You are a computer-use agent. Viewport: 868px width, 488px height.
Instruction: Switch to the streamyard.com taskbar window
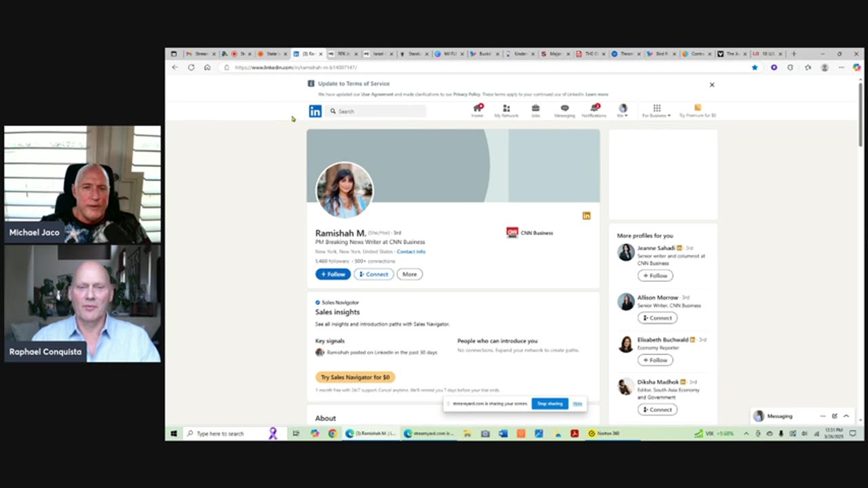click(x=429, y=433)
